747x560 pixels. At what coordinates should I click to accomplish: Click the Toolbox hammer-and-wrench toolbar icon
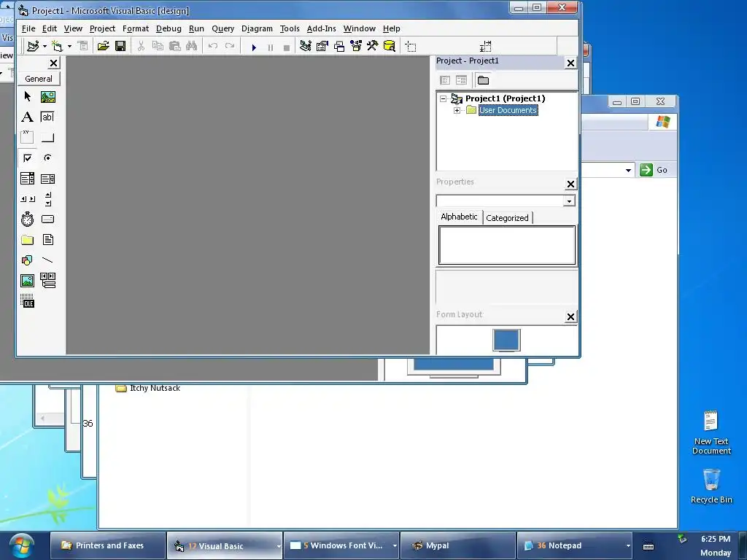tap(373, 46)
